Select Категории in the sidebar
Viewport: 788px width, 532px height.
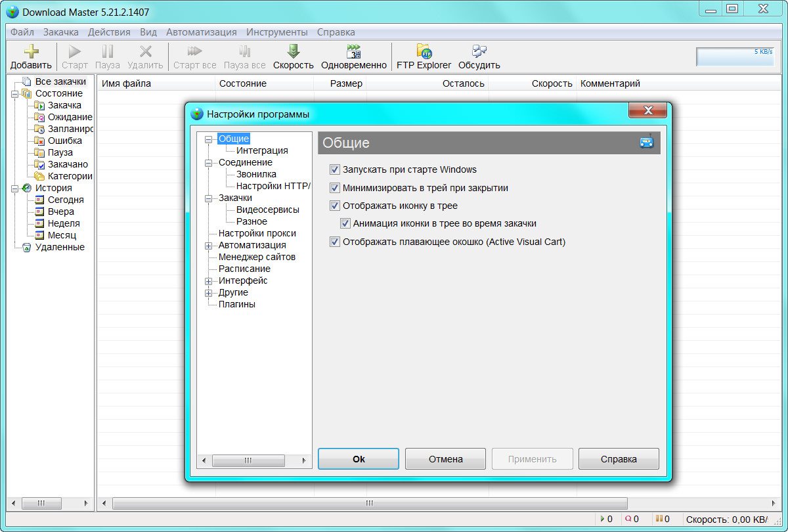(x=70, y=176)
